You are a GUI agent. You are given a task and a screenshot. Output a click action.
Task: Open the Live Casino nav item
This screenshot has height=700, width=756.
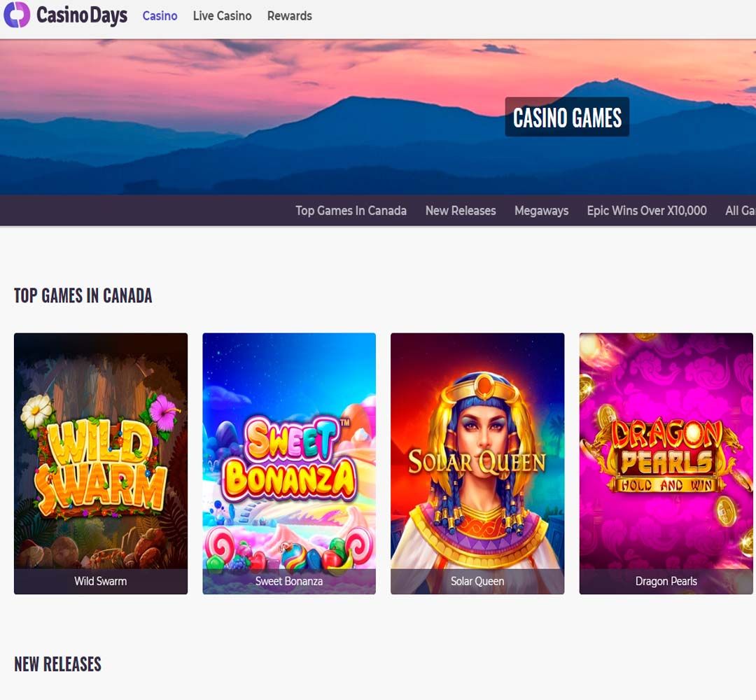coord(223,16)
